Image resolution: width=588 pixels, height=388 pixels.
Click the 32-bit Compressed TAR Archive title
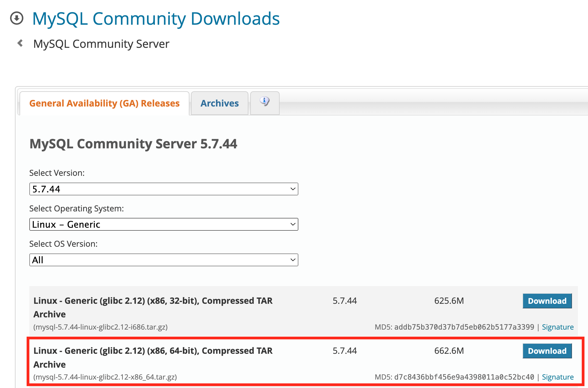tap(153, 307)
